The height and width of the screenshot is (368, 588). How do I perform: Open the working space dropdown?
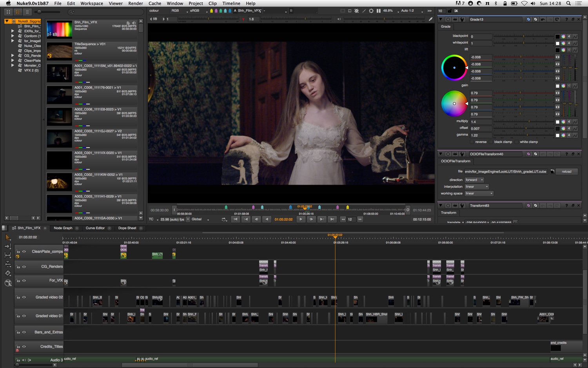pyautogui.click(x=479, y=193)
